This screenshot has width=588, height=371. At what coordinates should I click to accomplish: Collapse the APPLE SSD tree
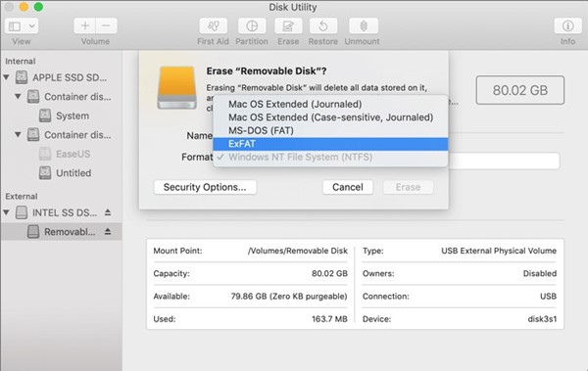[x=7, y=77]
